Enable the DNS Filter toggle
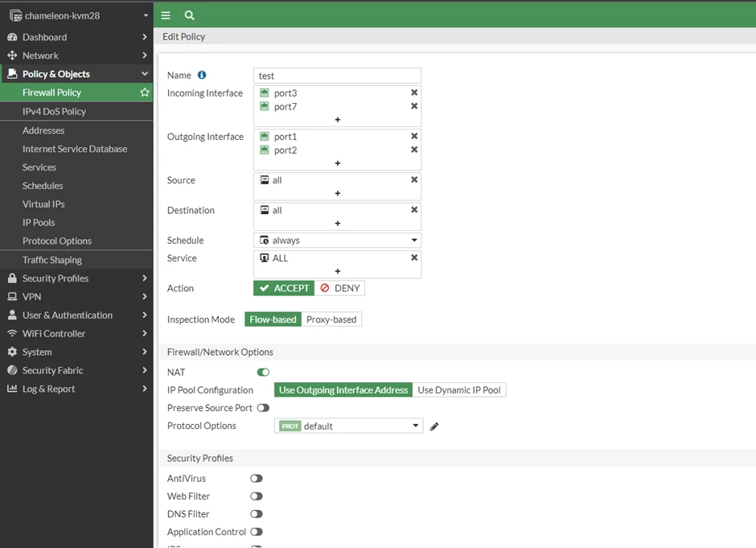Viewport: 756px width, 548px height. [x=257, y=513]
